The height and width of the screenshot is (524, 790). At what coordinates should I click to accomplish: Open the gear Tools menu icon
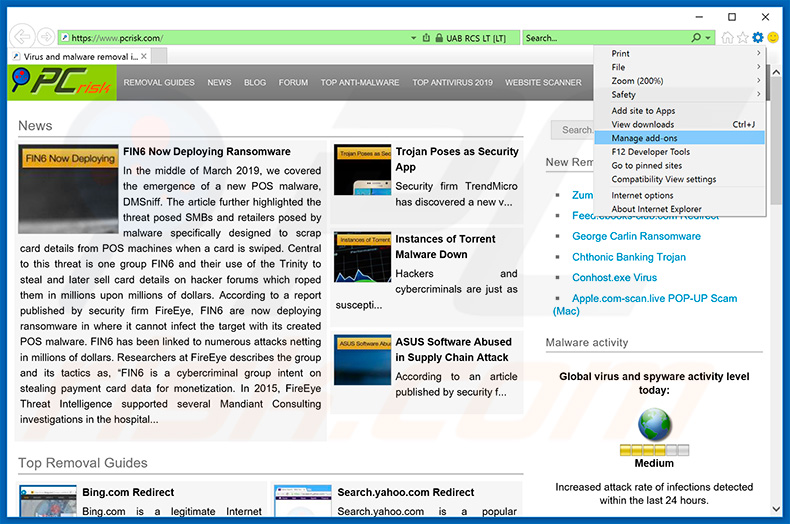point(757,37)
